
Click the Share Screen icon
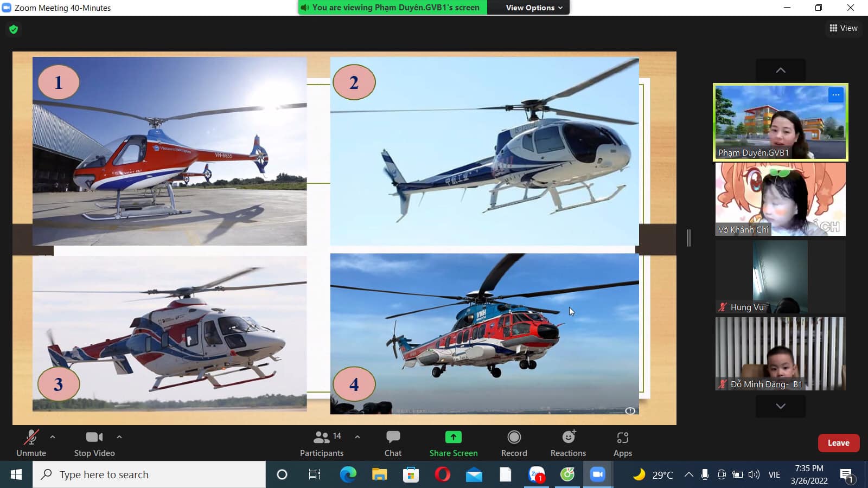click(x=453, y=437)
